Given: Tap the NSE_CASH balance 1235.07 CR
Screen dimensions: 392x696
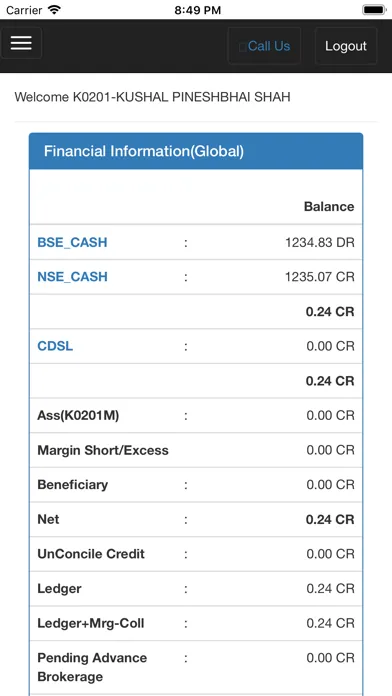Looking at the screenshot, I should click(x=320, y=277).
